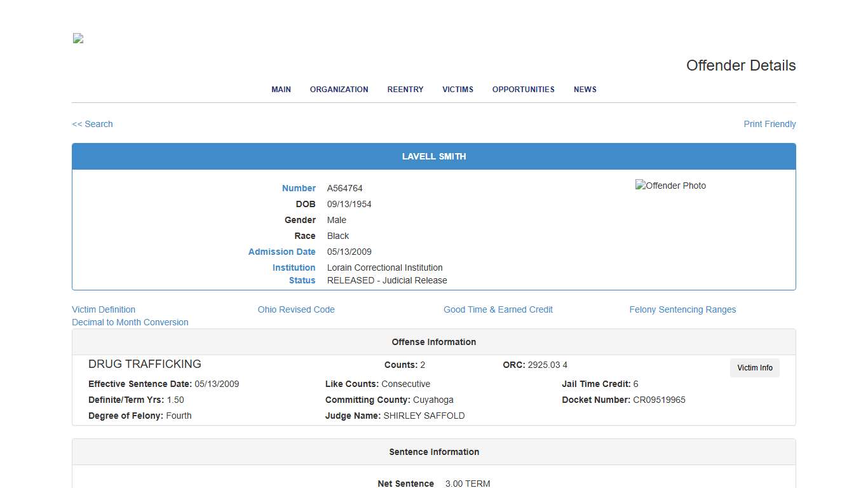Select the REENTRY navigation item

(x=405, y=90)
